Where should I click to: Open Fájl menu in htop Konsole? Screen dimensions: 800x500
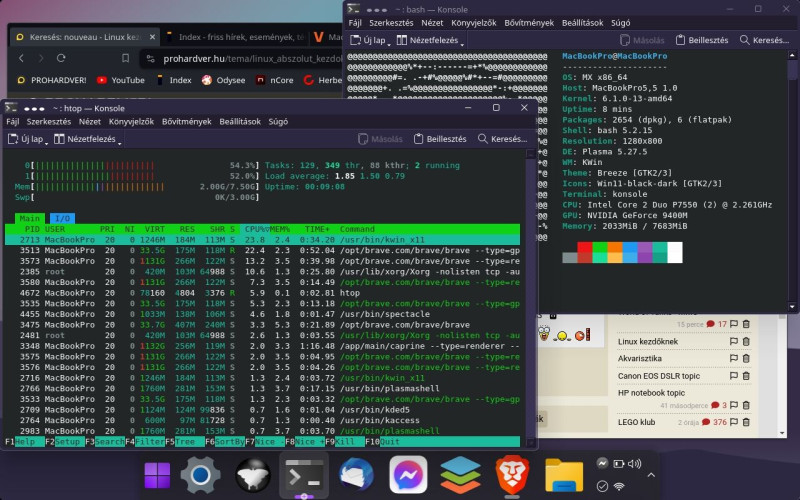(12, 121)
